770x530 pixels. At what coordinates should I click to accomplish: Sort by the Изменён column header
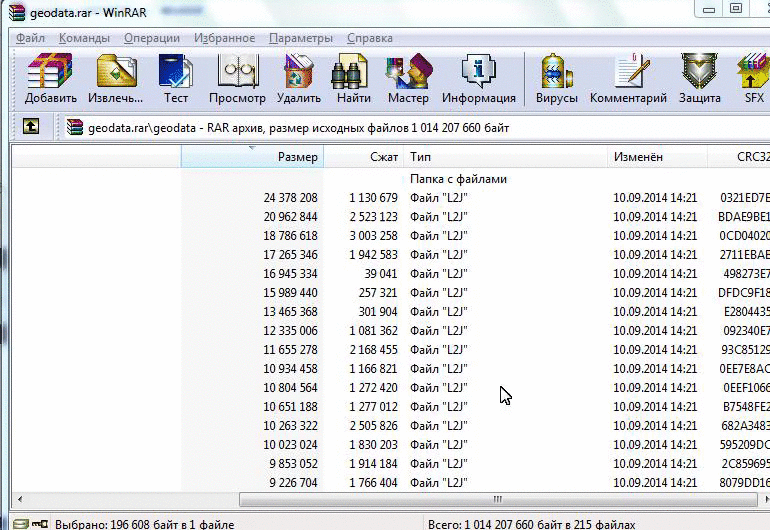tap(657, 157)
